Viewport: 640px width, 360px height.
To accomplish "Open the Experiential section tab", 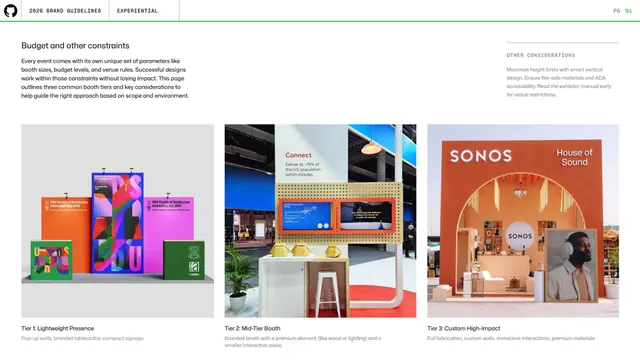I will pos(137,11).
